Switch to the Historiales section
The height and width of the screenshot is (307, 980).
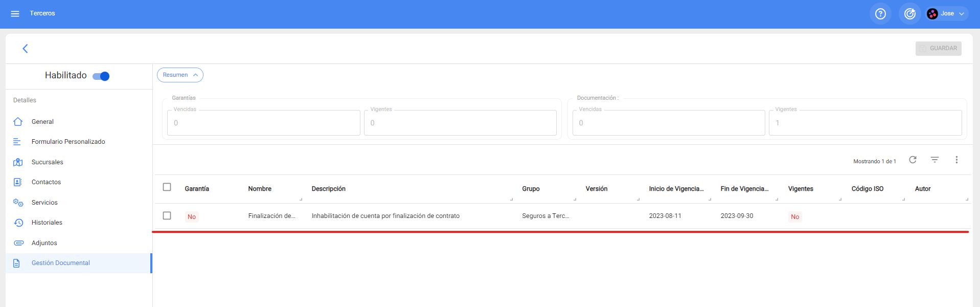(47, 223)
